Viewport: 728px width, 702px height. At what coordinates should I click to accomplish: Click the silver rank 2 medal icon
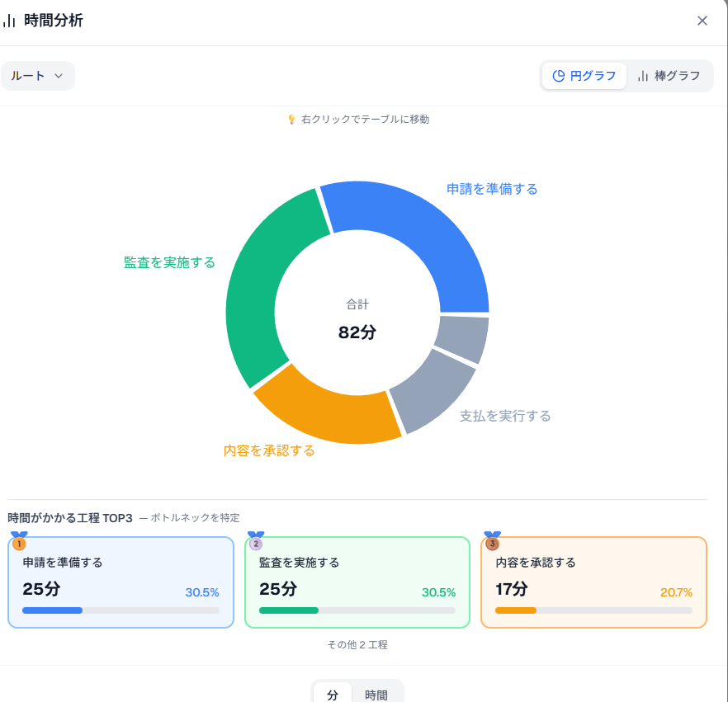256,543
